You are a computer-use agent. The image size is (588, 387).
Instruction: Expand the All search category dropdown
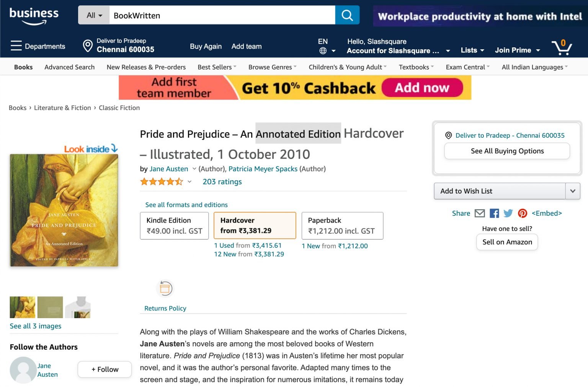(x=93, y=15)
